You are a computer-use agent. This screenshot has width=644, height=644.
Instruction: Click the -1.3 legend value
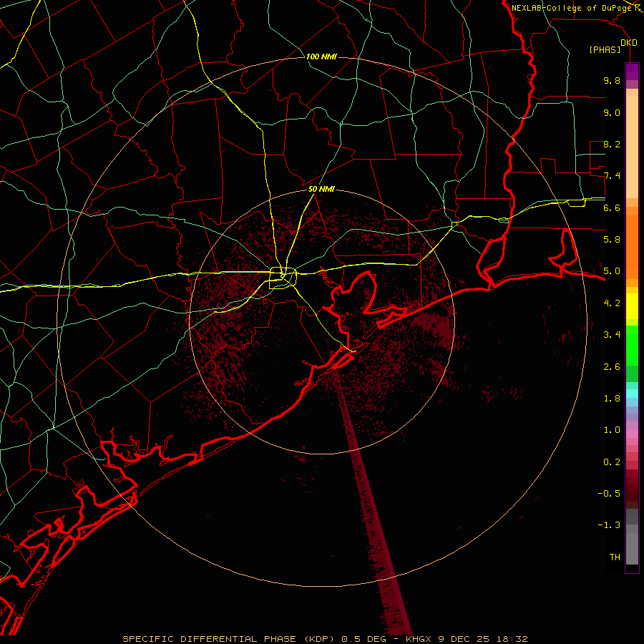tap(609, 525)
